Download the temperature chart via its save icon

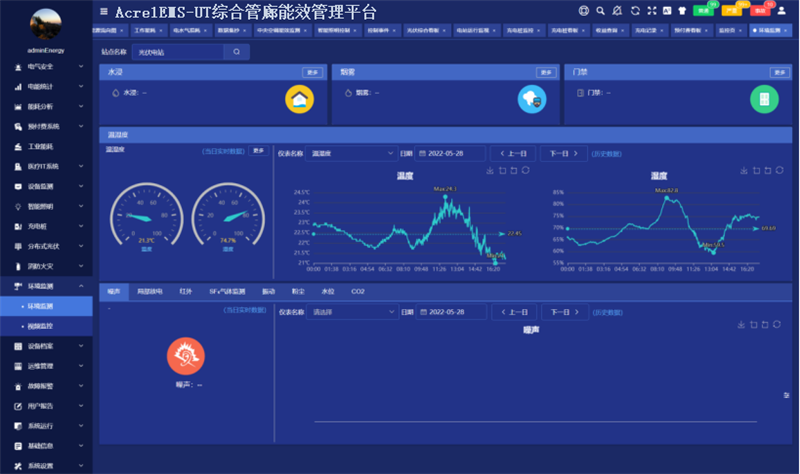tap(490, 170)
